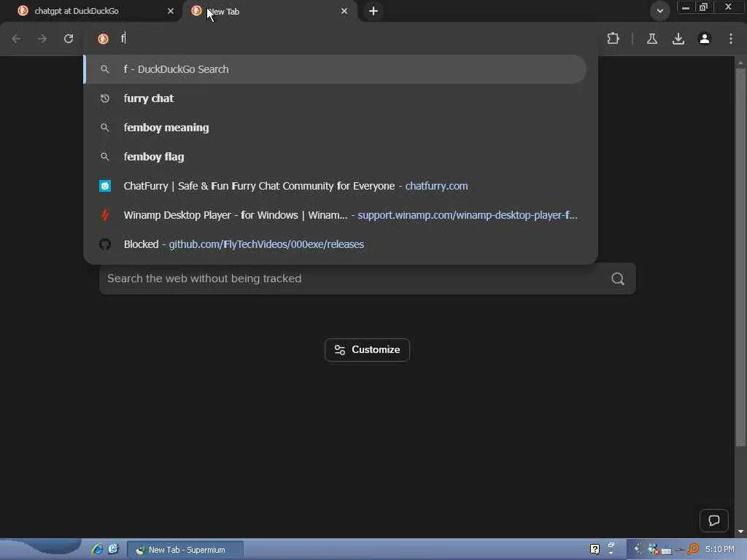
Task: Click the page vertical scrollbar
Action: pyautogui.click(x=740, y=257)
